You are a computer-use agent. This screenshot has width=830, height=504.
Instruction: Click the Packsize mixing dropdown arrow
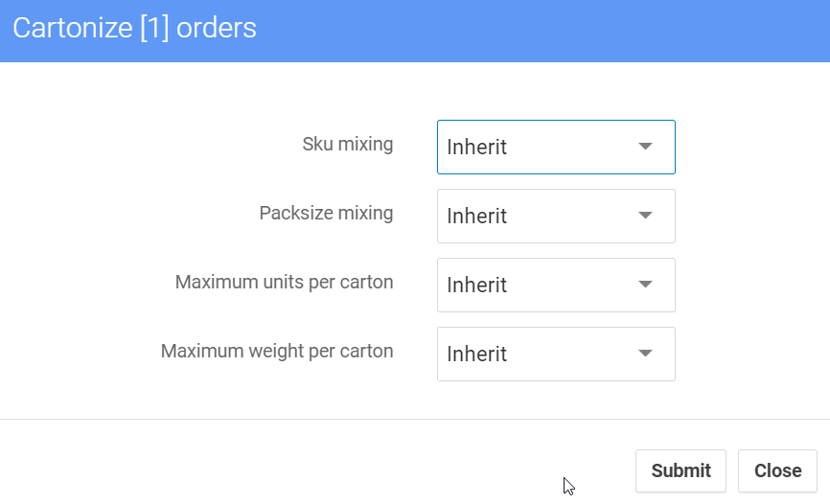point(645,216)
